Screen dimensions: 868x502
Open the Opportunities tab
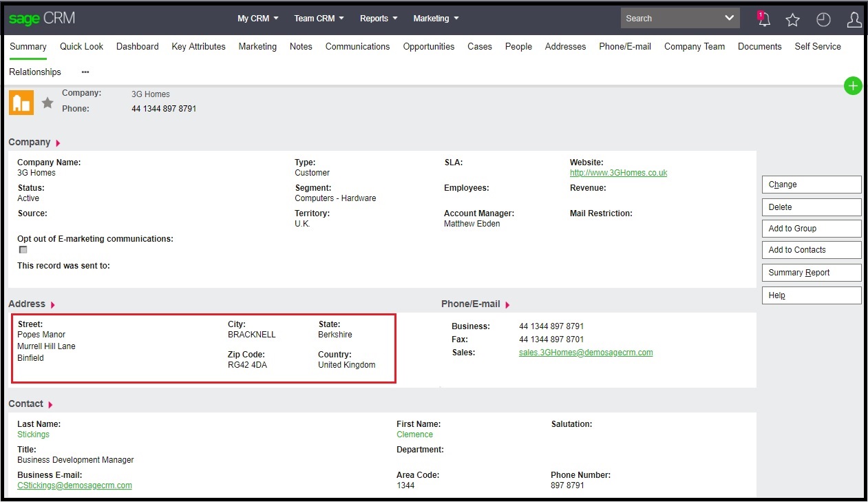coord(429,47)
